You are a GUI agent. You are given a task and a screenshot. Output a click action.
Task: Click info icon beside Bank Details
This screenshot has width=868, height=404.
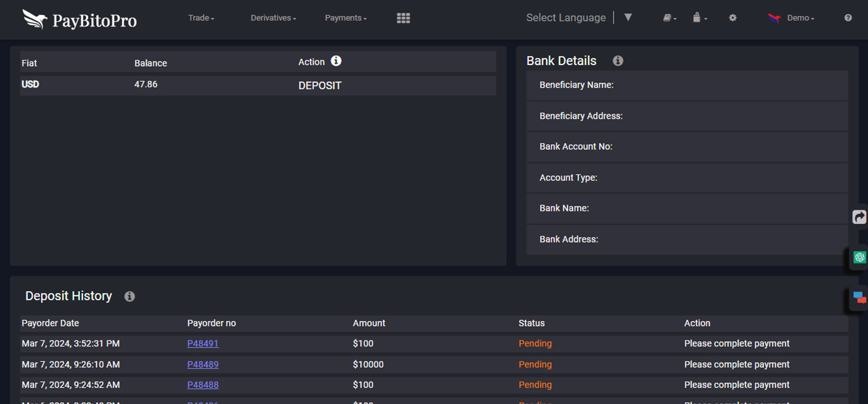618,61
